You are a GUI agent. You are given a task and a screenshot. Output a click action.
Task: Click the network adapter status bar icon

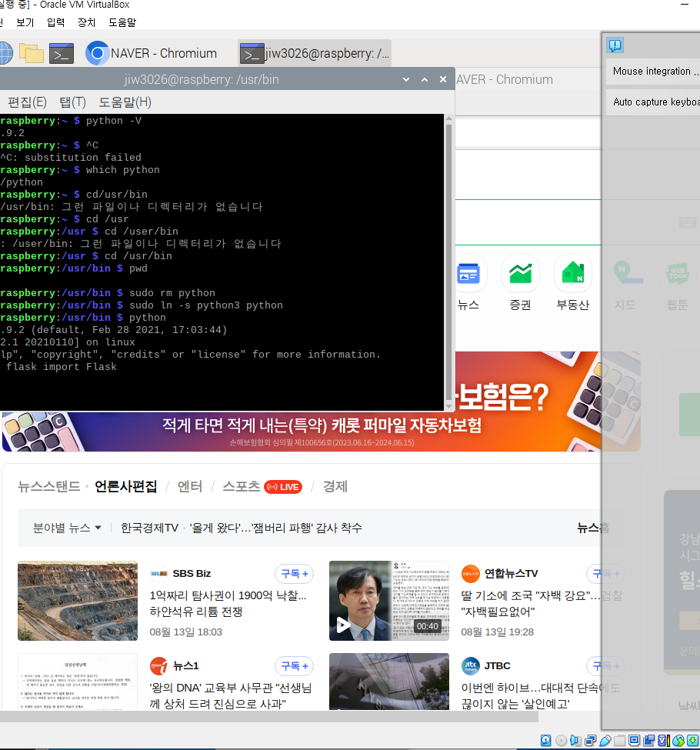tap(591, 741)
